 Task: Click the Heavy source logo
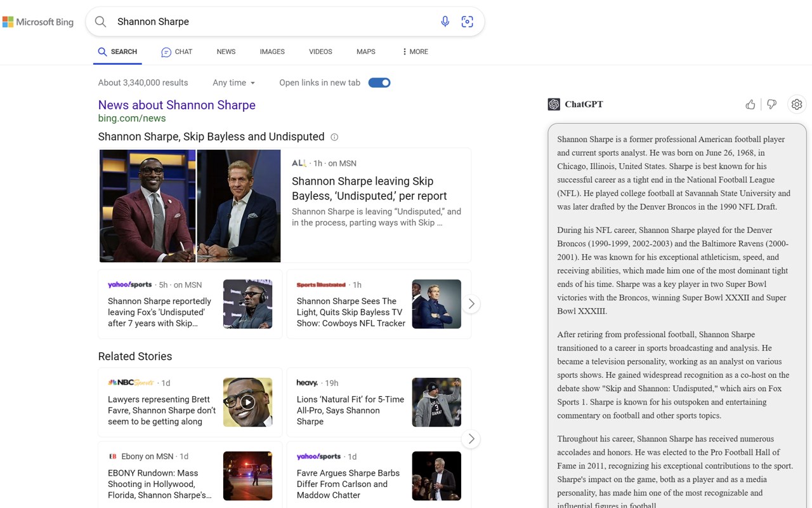coord(307,383)
